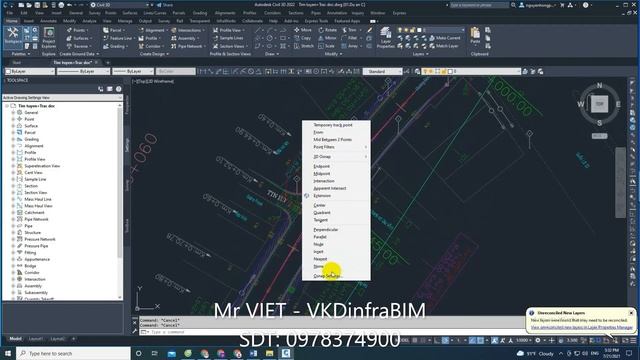
Task: Click the Scale tool in Modify panel
Action: pos(326,46)
